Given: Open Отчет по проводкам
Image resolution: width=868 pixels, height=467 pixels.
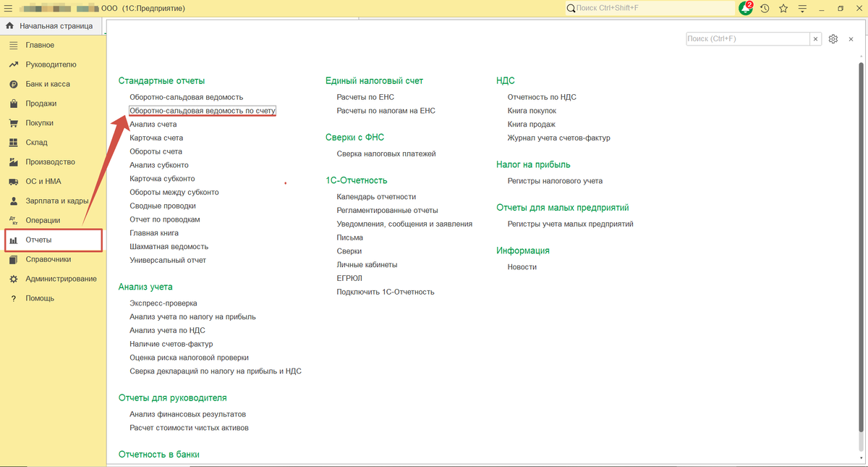Looking at the screenshot, I should click(165, 219).
